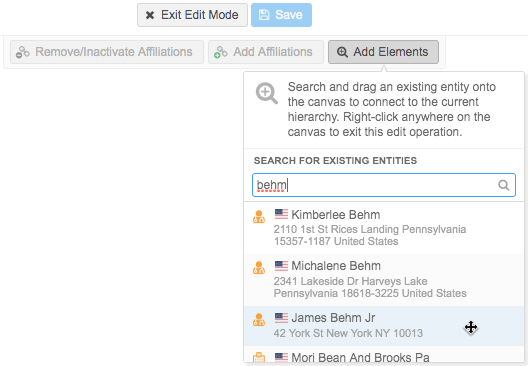Toggle the Add Elements panel
Image resolution: width=528 pixels, height=366 pixels.
[x=383, y=52]
